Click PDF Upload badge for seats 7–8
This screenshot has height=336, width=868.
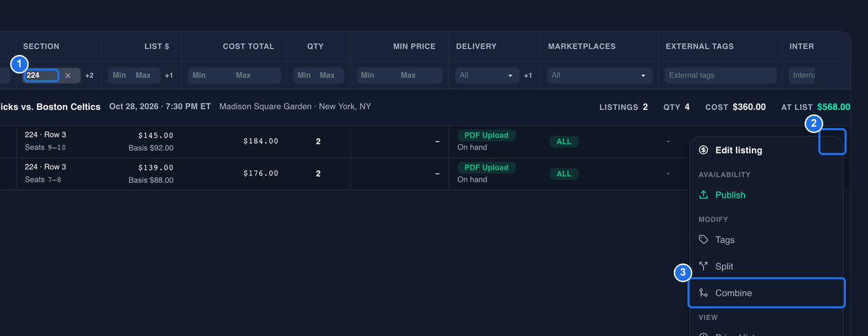click(x=486, y=168)
